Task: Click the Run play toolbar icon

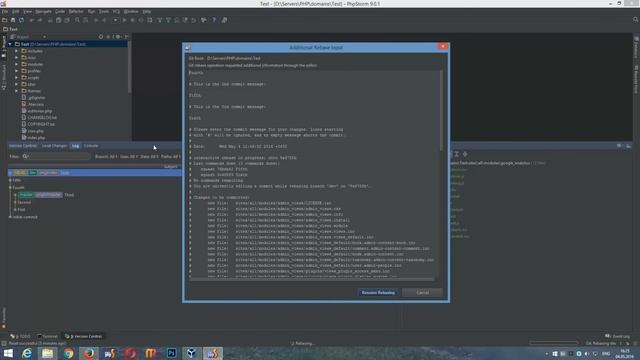Action: coord(124,20)
